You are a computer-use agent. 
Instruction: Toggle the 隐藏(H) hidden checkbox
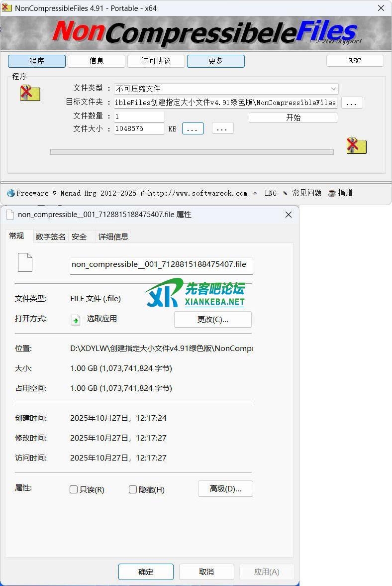click(x=133, y=489)
